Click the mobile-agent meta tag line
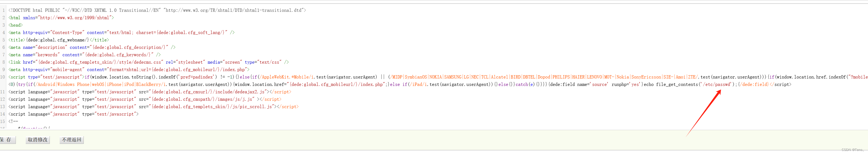 point(129,70)
